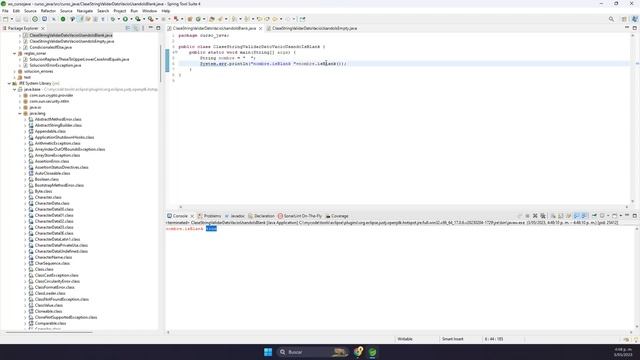Open the Edit menu
The width and height of the screenshot is (640, 360).
coord(16,11)
